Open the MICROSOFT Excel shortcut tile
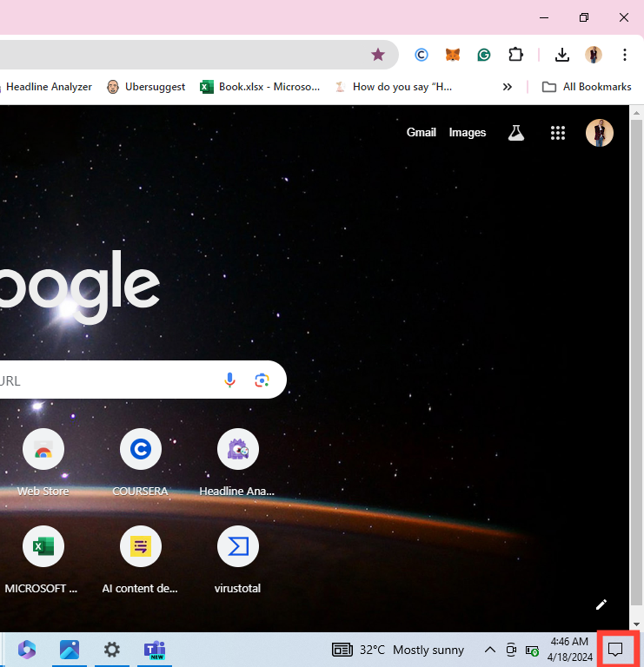 click(43, 560)
